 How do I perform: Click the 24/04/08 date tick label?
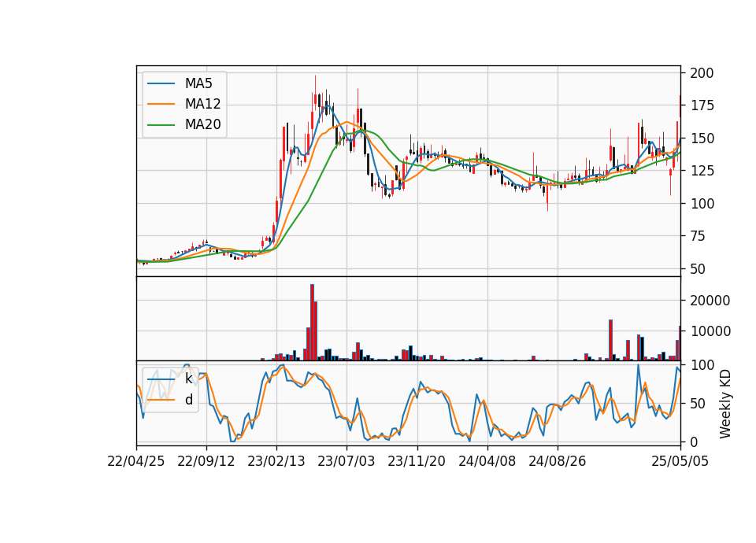pyautogui.click(x=487, y=462)
